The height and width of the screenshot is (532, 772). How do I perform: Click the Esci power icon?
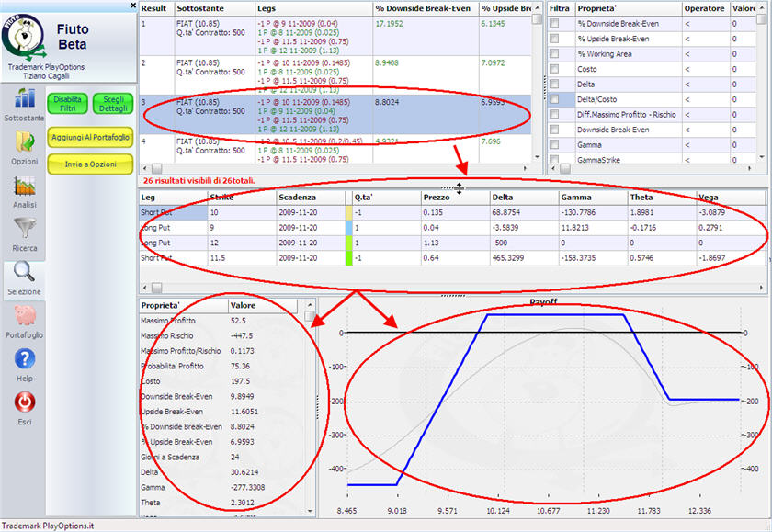(x=24, y=405)
